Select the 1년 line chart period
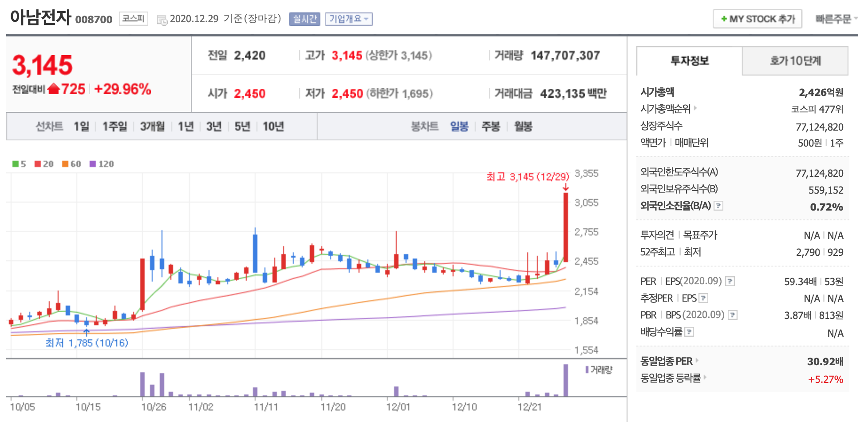The image size is (868, 422). pyautogui.click(x=186, y=127)
